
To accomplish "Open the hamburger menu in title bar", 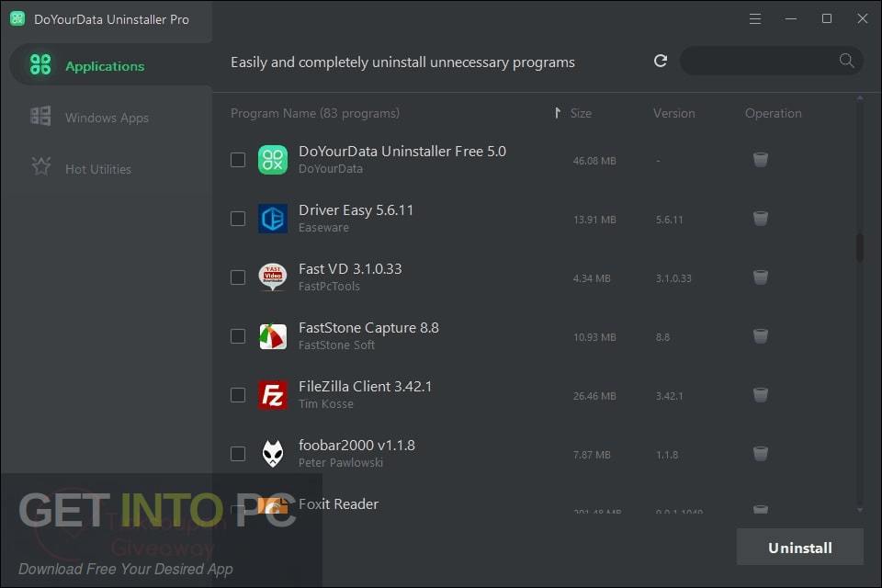I will [755, 19].
